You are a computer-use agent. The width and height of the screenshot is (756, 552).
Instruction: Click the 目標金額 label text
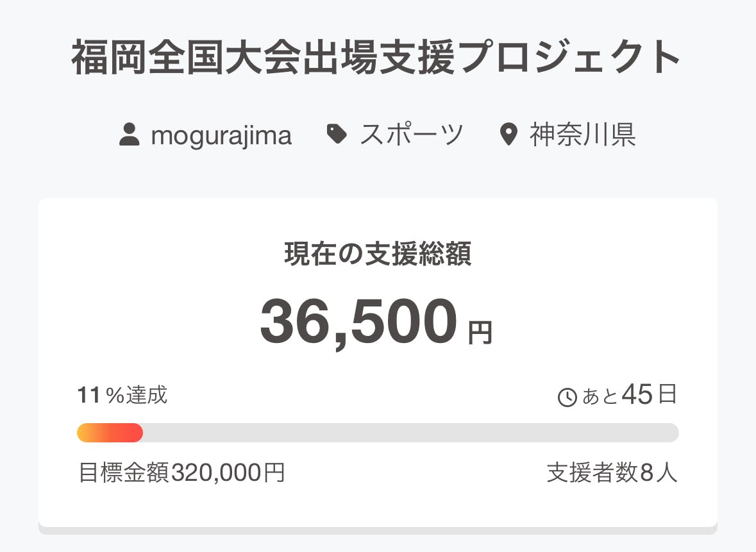tap(124, 473)
